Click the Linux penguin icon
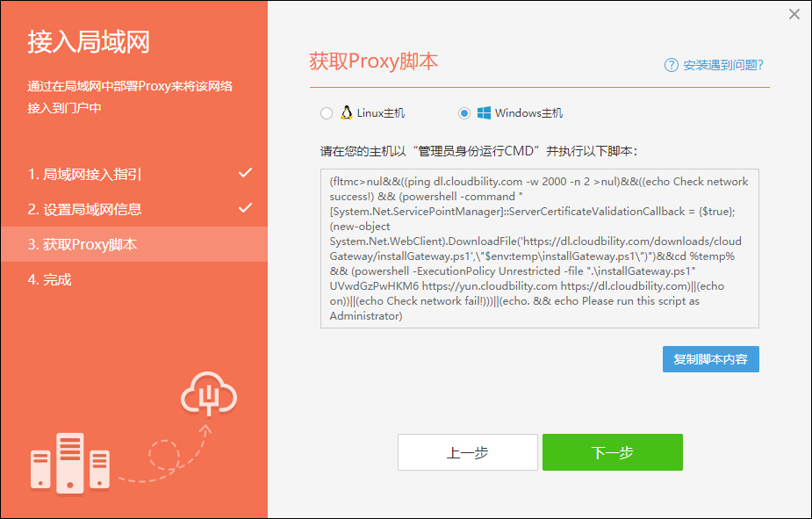The image size is (812, 519). (347, 112)
